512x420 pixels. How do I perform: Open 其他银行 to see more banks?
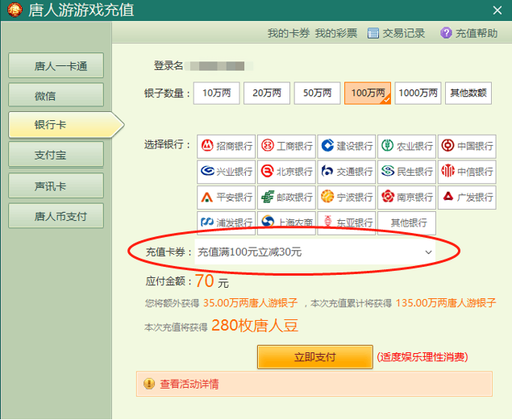pyautogui.click(x=407, y=222)
